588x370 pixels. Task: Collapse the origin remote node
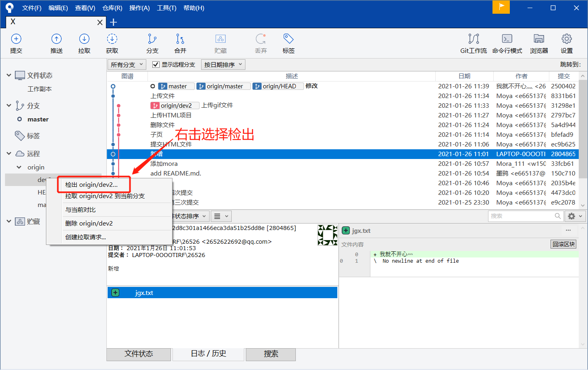(x=19, y=167)
